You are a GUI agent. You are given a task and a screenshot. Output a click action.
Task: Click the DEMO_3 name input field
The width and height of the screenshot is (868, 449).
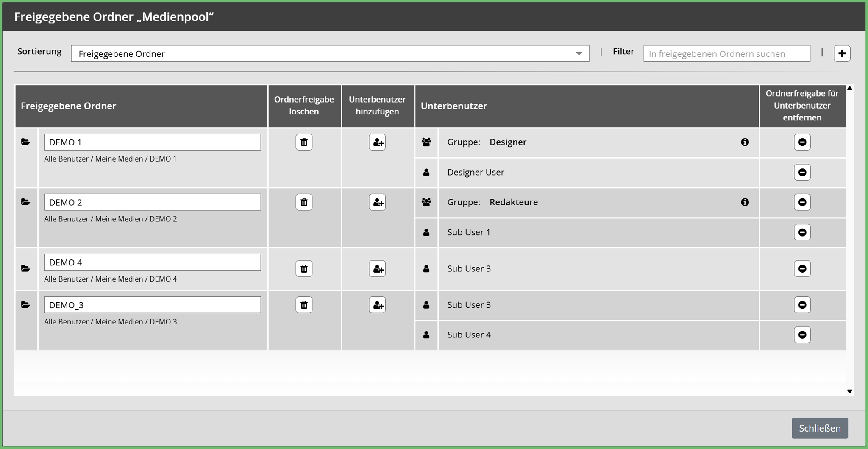tap(152, 305)
